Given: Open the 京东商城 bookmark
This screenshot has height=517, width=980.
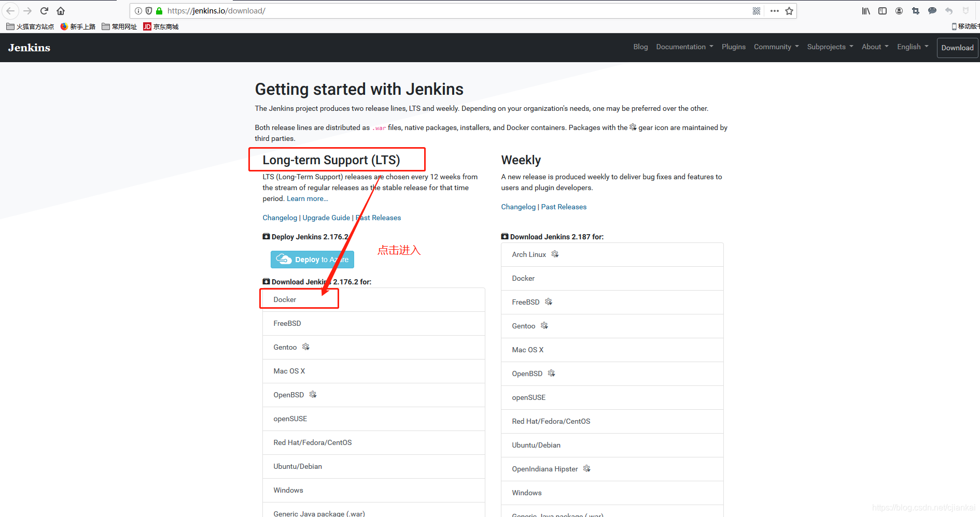Looking at the screenshot, I should click(x=161, y=26).
